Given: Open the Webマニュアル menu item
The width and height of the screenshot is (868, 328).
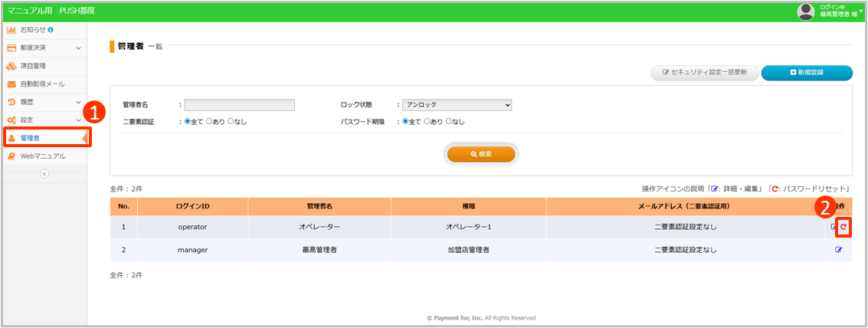Looking at the screenshot, I should (43, 156).
